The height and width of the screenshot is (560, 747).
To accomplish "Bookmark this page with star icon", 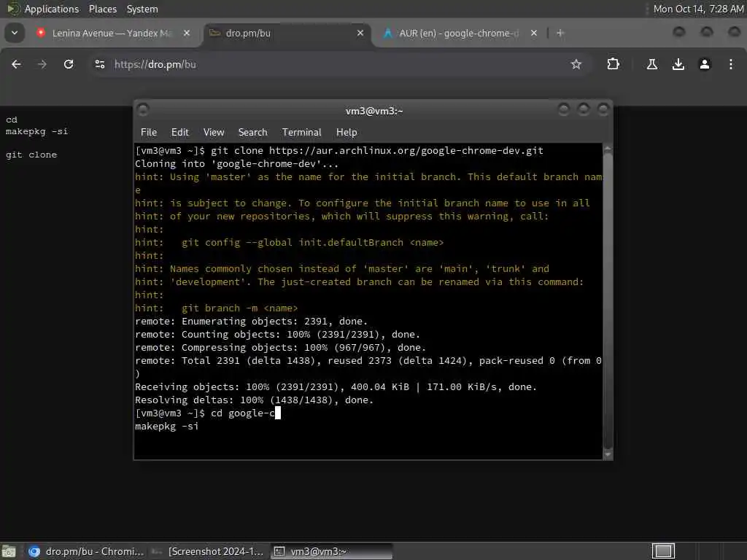I will click(x=576, y=64).
